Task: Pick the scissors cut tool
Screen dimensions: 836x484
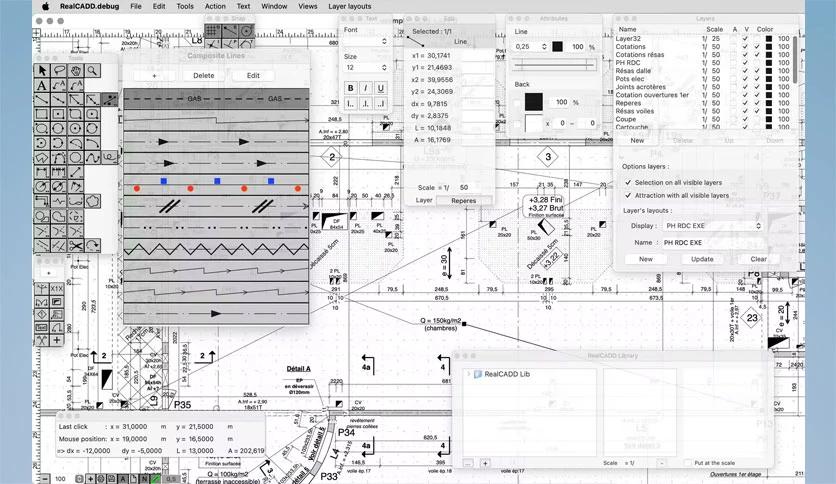Action: click(x=76, y=245)
